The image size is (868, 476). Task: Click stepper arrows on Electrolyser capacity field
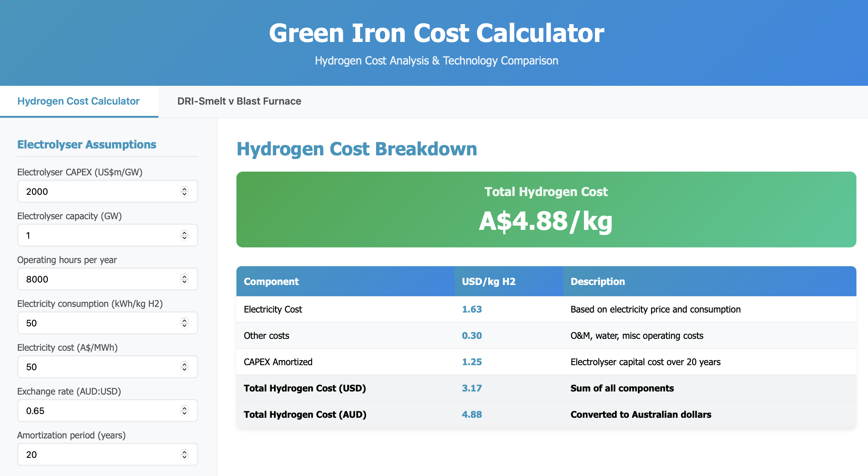point(184,235)
